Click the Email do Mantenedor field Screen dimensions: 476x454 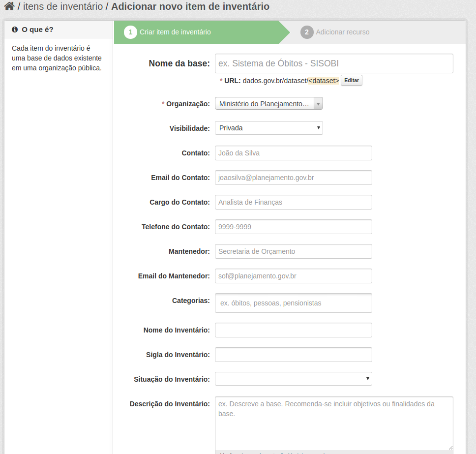(x=293, y=276)
